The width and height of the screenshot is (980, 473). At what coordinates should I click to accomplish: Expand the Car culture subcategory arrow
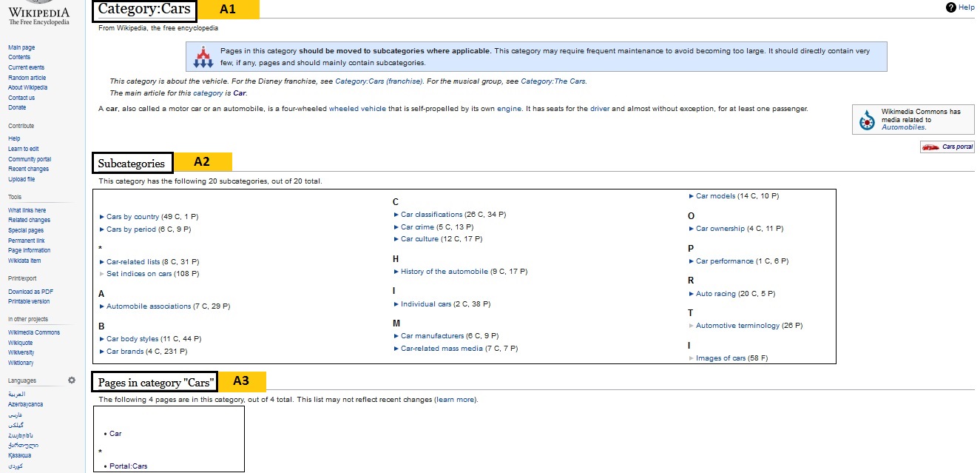pos(396,239)
